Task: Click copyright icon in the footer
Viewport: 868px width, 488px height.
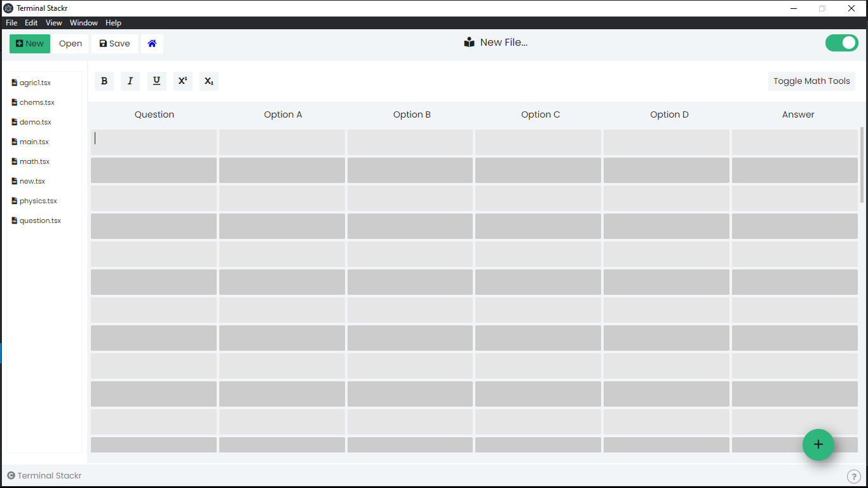Action: pos(11,476)
